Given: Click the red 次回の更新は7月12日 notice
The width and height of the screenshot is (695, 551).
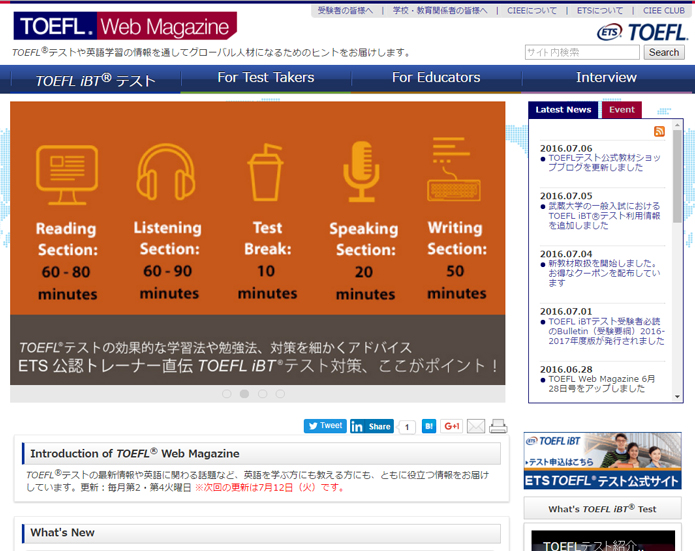Looking at the screenshot, I should pyautogui.click(x=270, y=488).
